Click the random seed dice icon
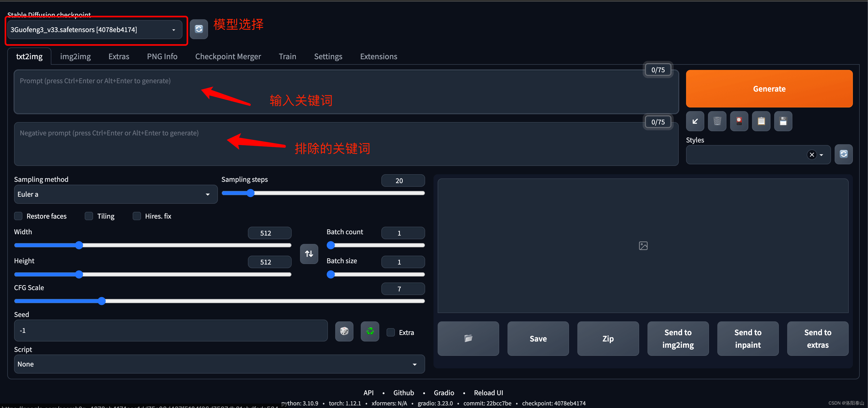 click(344, 332)
